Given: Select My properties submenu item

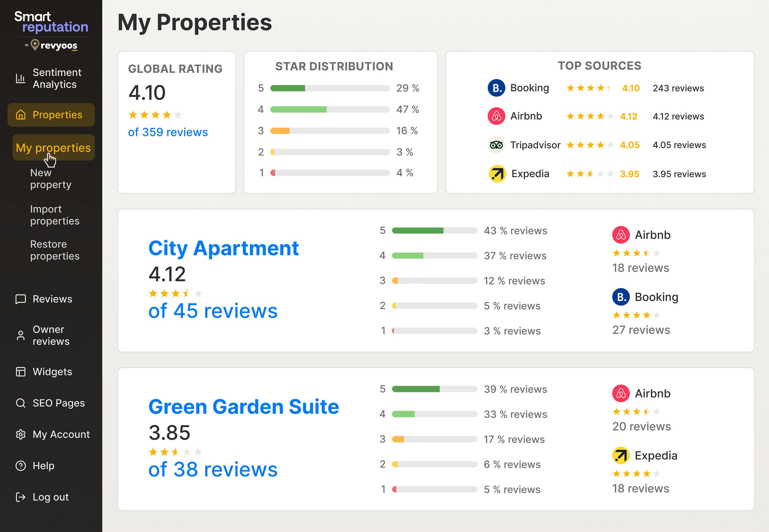Looking at the screenshot, I should 53,148.
